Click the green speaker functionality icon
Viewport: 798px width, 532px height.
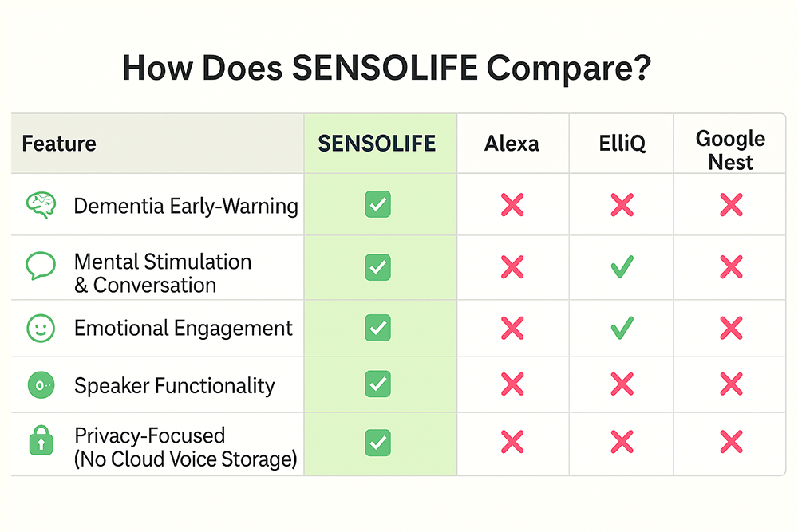pos(40,385)
